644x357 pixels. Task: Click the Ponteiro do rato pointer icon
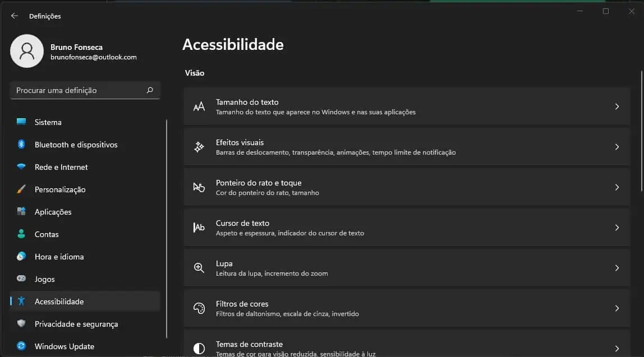click(x=199, y=187)
